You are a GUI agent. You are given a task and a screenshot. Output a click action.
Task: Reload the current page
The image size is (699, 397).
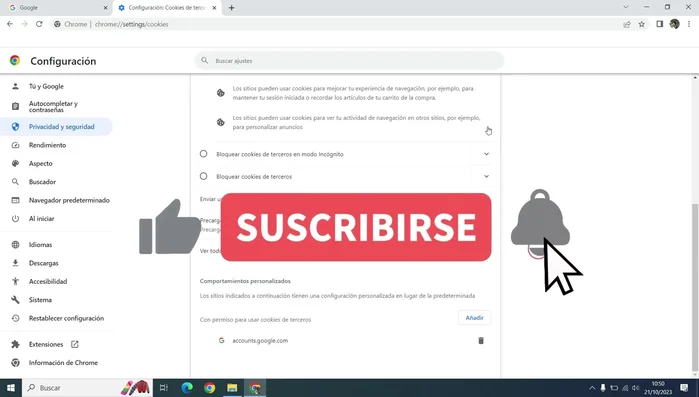click(39, 24)
